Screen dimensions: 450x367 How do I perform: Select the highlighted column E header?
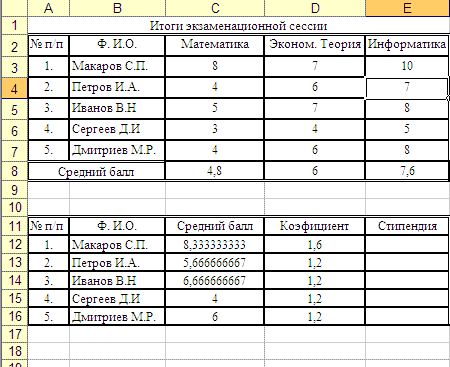tap(407, 8)
